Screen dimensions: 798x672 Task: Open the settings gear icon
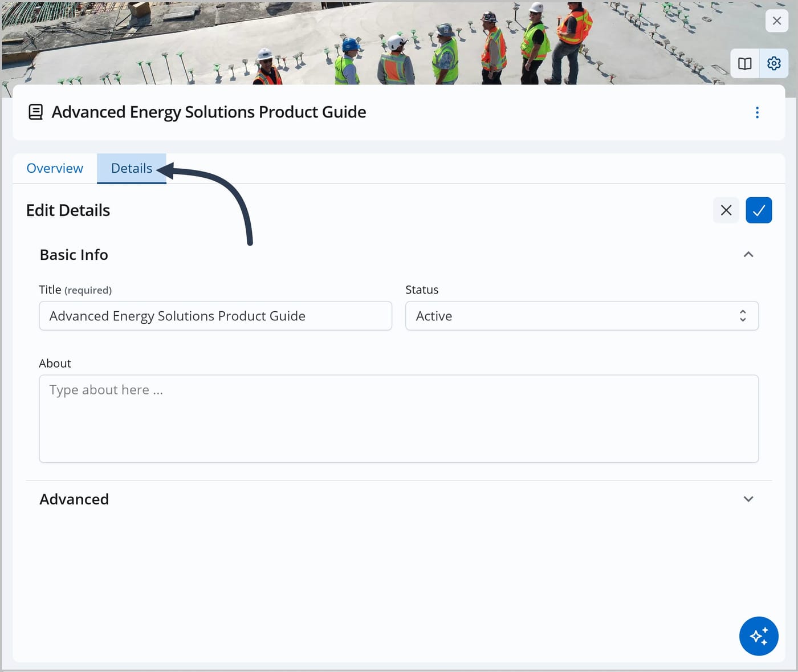[773, 63]
